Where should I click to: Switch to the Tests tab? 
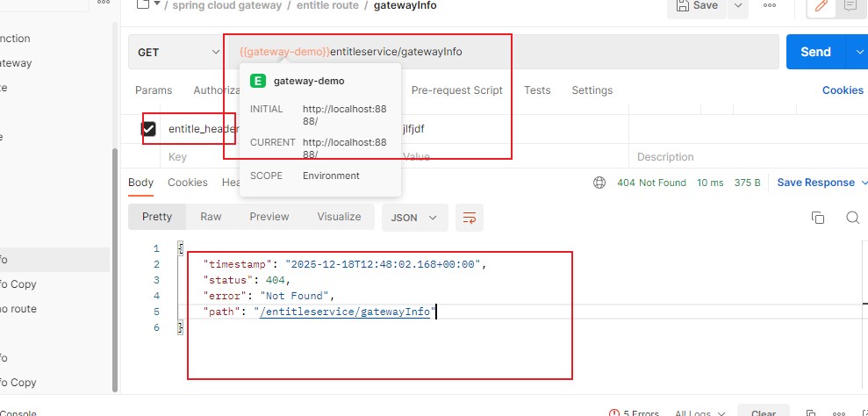[x=537, y=90]
